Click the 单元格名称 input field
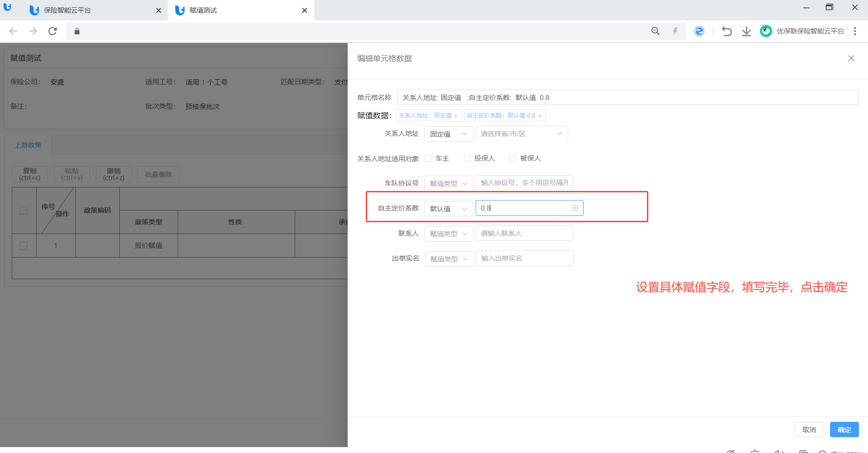The width and height of the screenshot is (868, 453). (628, 97)
